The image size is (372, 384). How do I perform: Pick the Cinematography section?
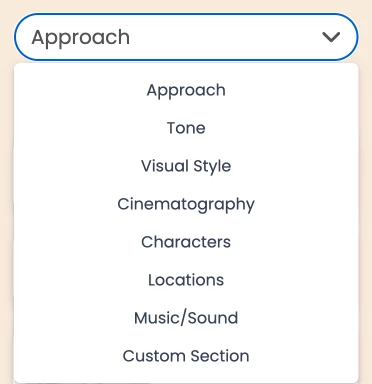coord(186,204)
